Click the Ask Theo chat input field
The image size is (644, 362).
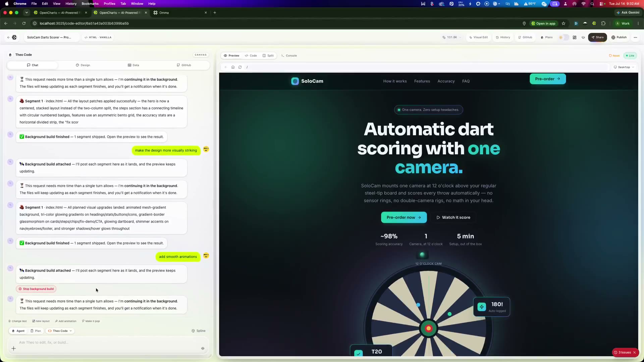107,343
